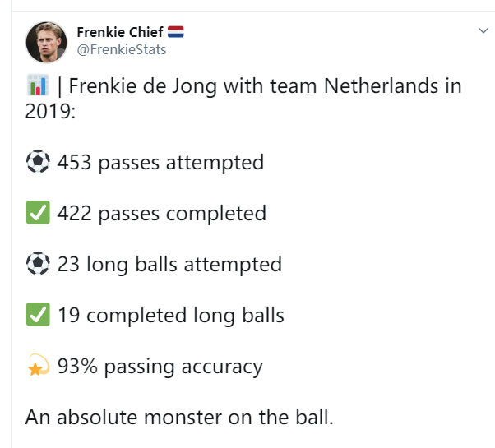This screenshot has width=495, height=448.
Task: Click soccer ball icon beside 453 passes attempted
Action: pyautogui.click(x=38, y=161)
